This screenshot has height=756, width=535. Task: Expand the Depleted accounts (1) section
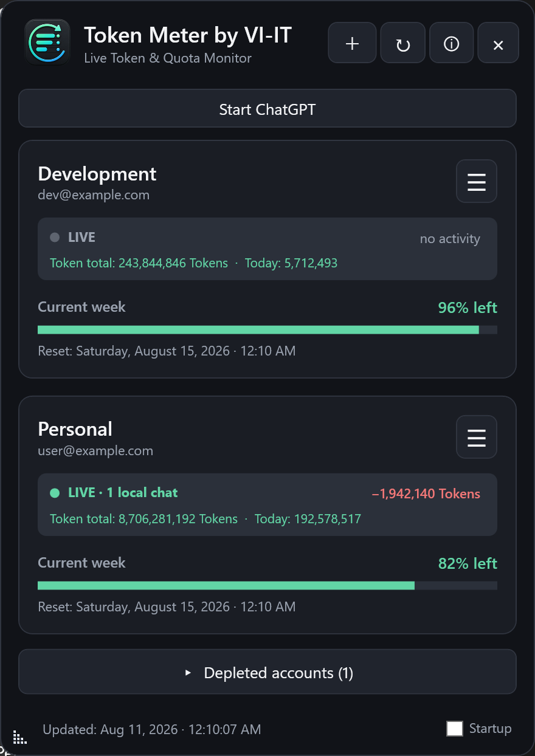[x=267, y=672]
